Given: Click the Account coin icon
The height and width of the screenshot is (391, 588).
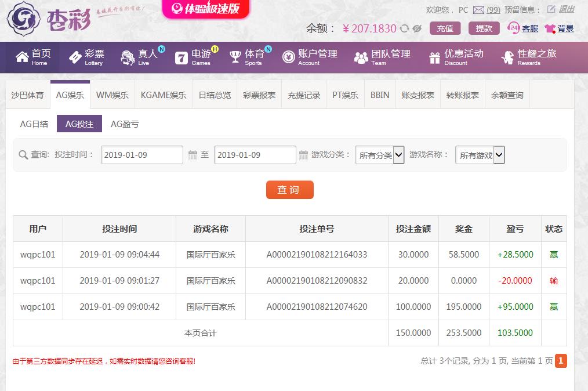Looking at the screenshot, I should point(288,57).
